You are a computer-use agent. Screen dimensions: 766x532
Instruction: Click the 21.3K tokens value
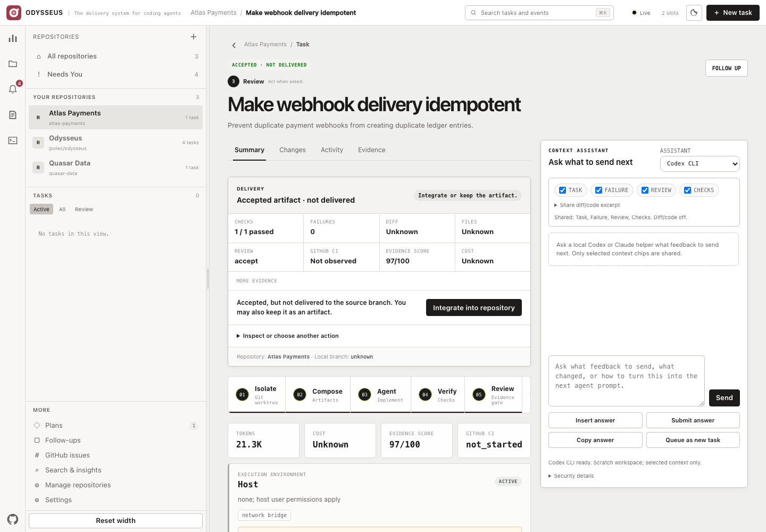249,445
